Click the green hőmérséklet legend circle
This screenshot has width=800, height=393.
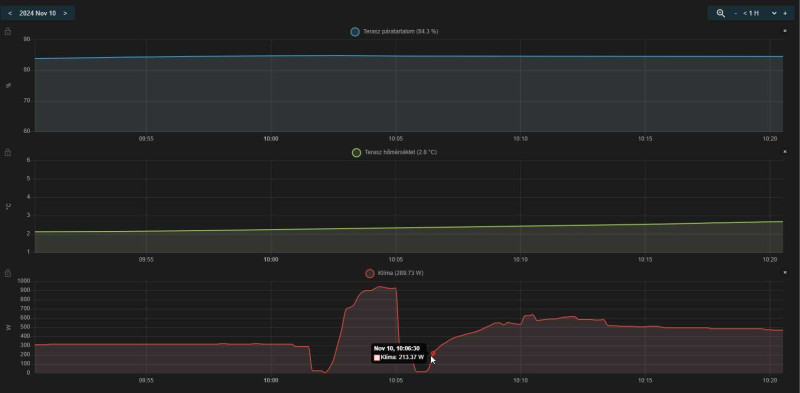tap(357, 152)
